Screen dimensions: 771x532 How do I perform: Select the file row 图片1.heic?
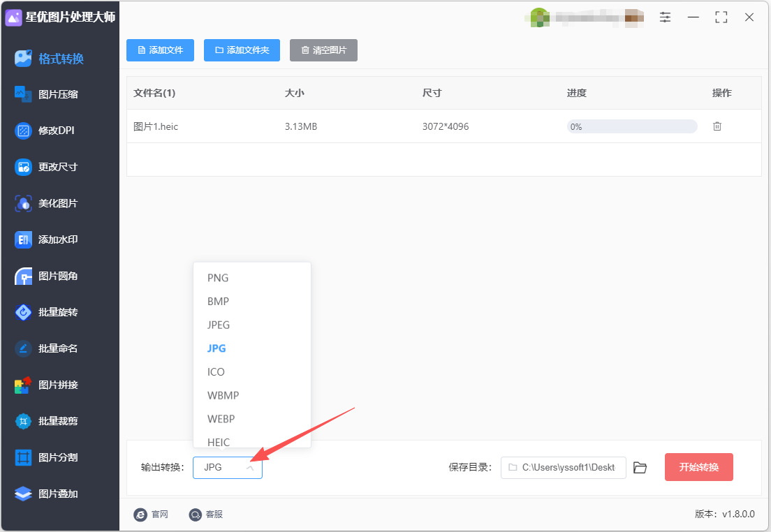443,126
